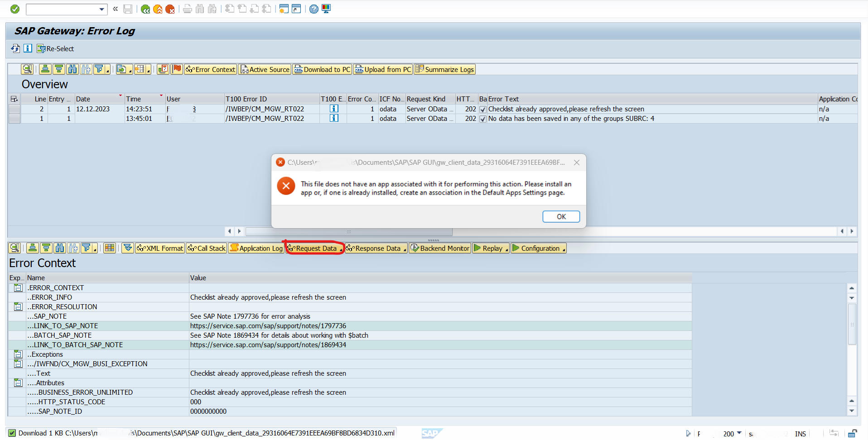This screenshot has width=868, height=440.
Task: Click the far-right scroll arrow of the Overview grid
Action: tap(852, 231)
